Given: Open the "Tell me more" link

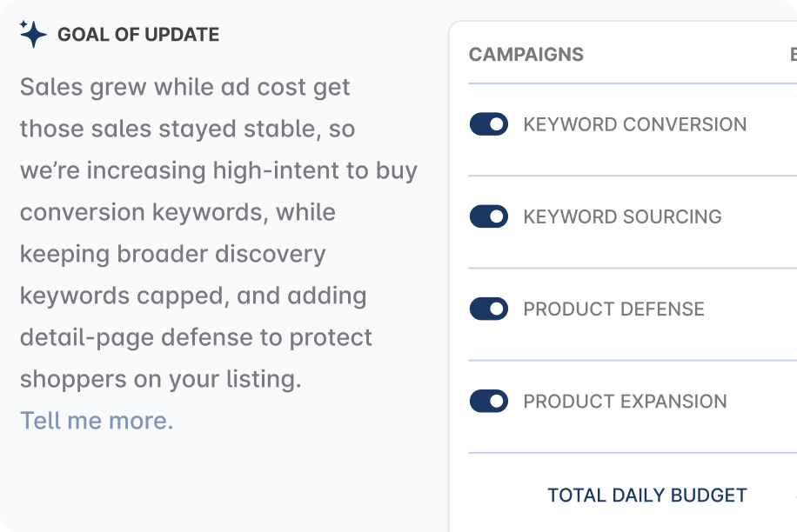Looking at the screenshot, I should click(x=97, y=420).
